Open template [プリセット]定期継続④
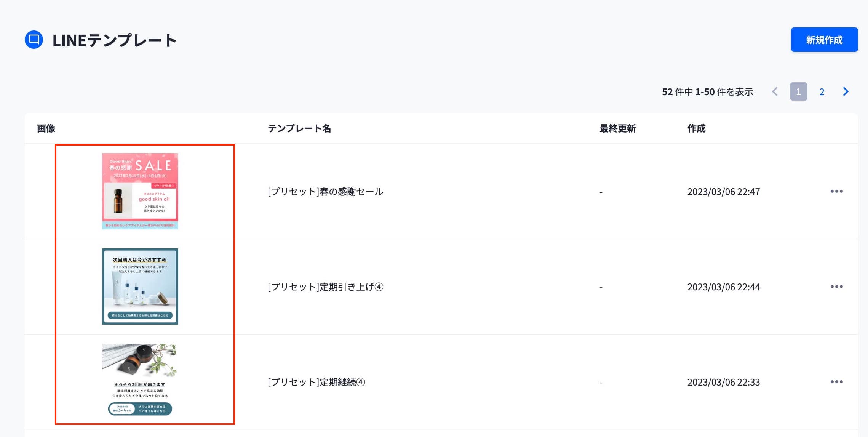 [x=316, y=382]
